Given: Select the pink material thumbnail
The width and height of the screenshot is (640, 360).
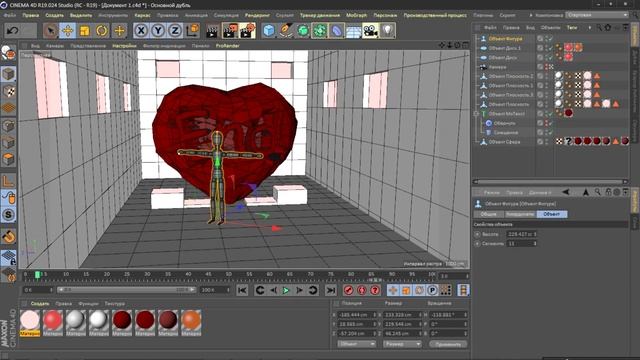Looking at the screenshot, I should [x=30, y=320].
